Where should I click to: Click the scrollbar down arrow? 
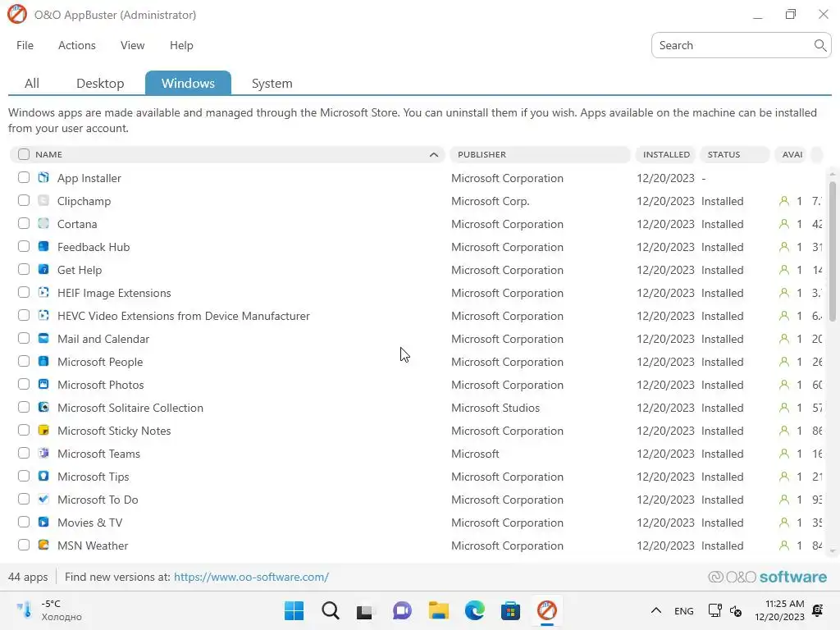click(x=832, y=550)
